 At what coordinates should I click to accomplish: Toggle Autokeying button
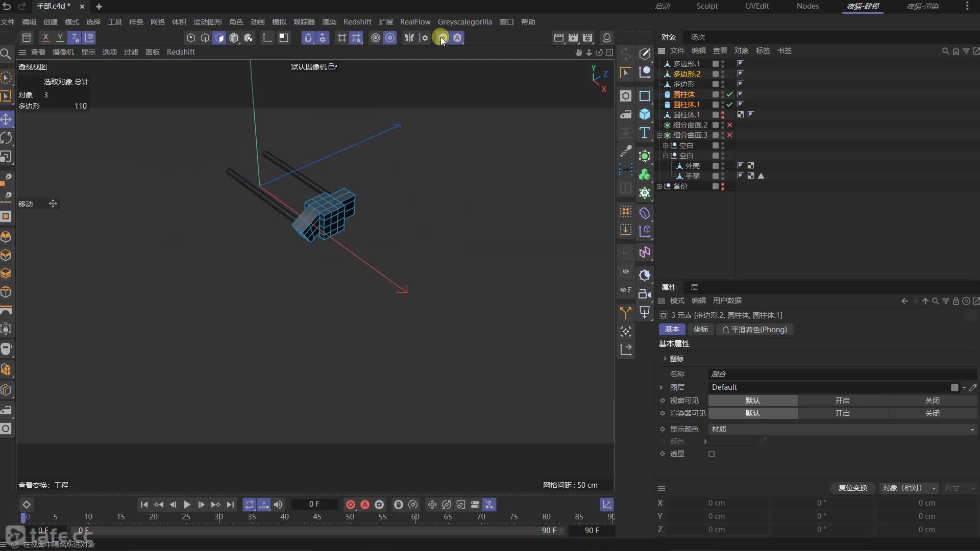click(365, 505)
